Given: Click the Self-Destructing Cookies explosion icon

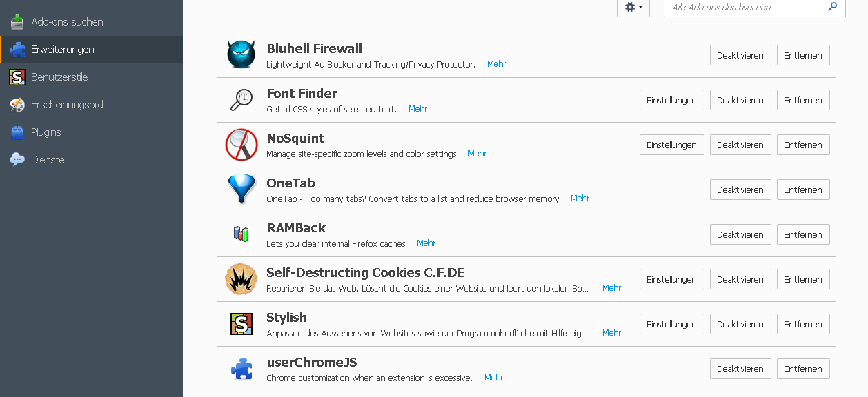Looking at the screenshot, I should tap(241, 279).
